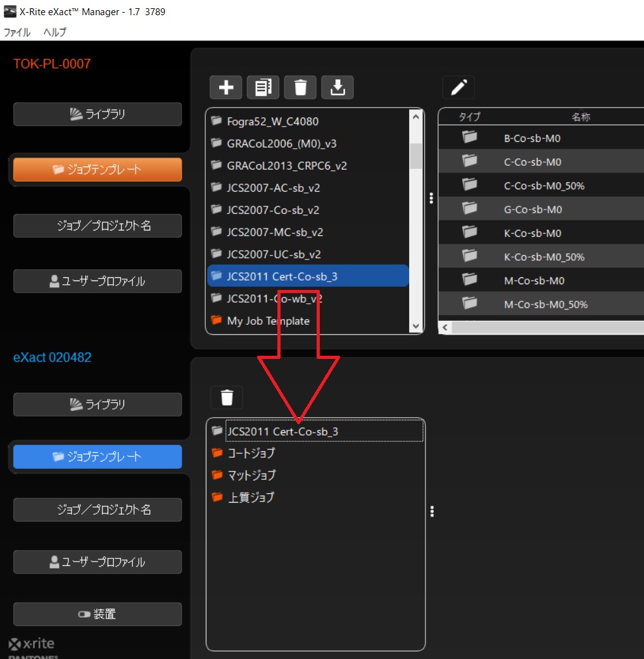
Task: Click the TOK-PL-0007 heading
Action: click(52, 64)
